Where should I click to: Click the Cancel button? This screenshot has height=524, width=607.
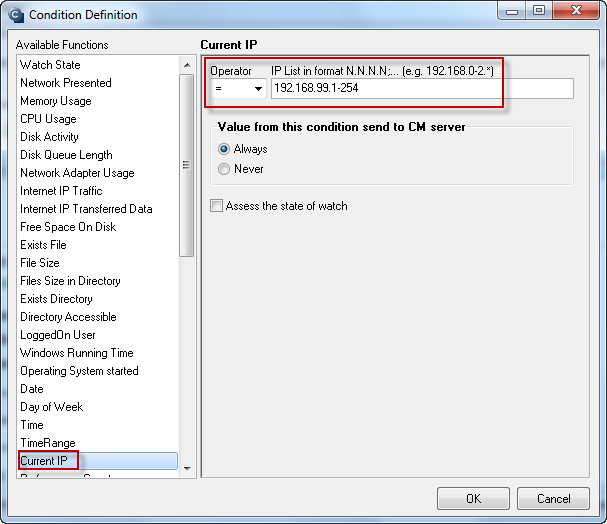pos(553,498)
